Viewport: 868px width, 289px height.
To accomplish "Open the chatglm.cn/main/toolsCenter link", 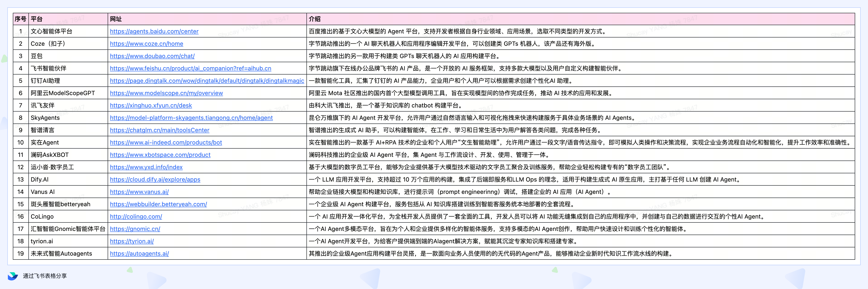I will tap(160, 130).
